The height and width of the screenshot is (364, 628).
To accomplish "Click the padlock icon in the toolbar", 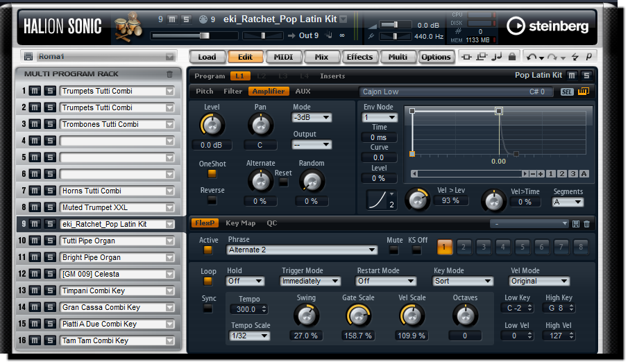I will [512, 56].
